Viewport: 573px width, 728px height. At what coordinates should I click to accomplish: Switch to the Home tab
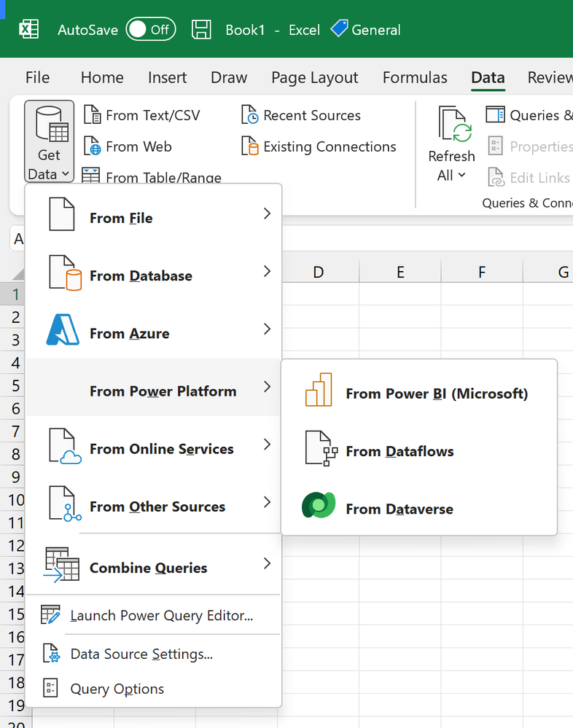(x=102, y=77)
